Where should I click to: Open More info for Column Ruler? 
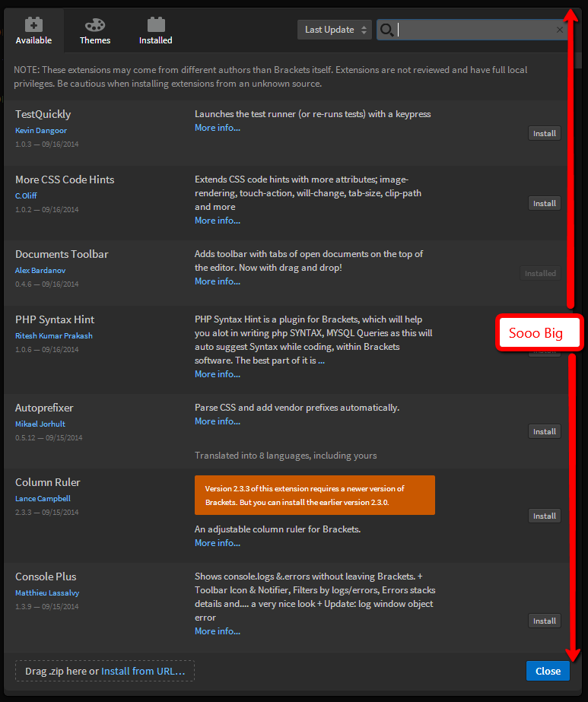[218, 542]
